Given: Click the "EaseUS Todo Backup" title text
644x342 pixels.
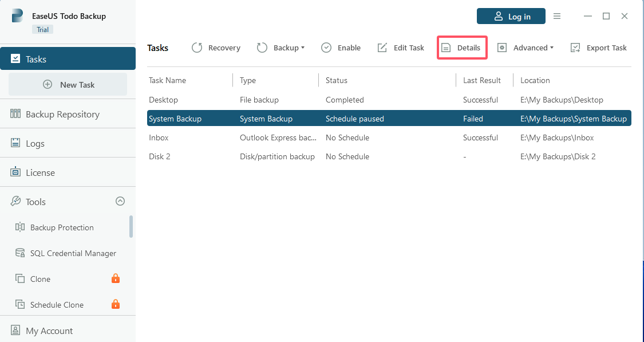Looking at the screenshot, I should click(x=69, y=16).
